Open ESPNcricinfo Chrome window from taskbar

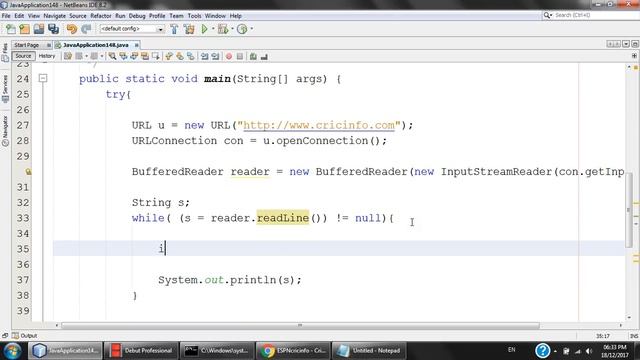(292, 351)
